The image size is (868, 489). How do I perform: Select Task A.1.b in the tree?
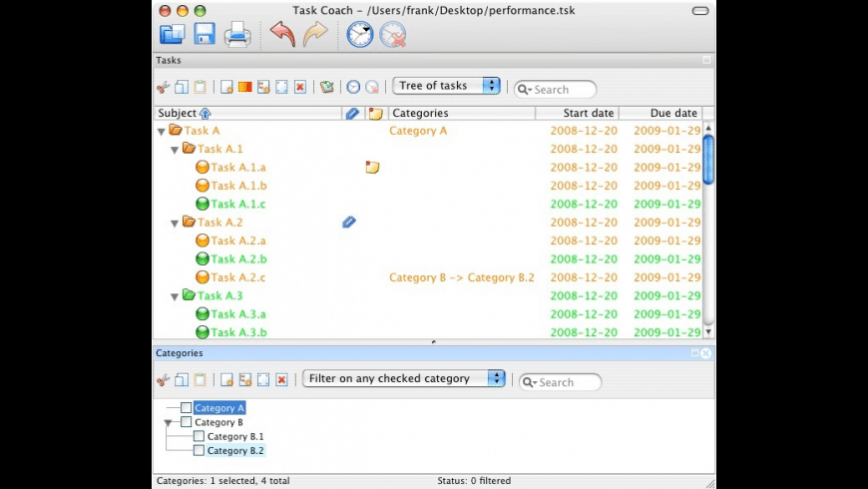(238, 186)
